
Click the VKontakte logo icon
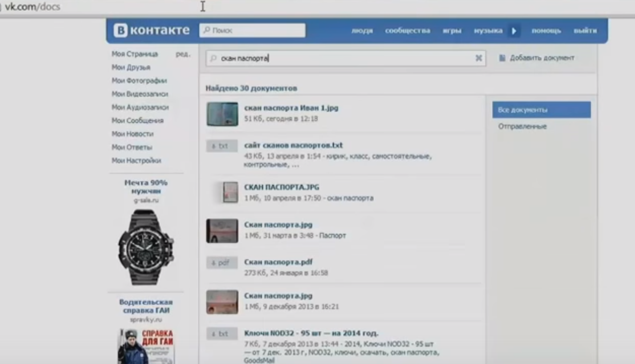(120, 30)
